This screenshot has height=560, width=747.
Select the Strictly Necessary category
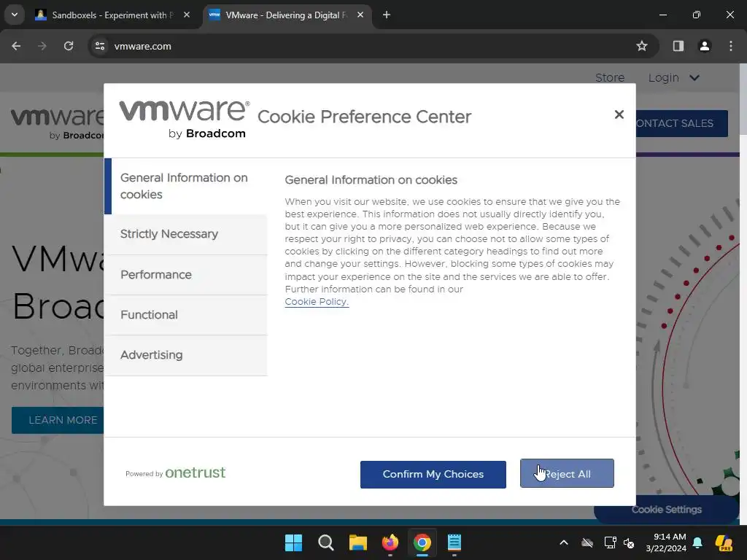click(186, 234)
